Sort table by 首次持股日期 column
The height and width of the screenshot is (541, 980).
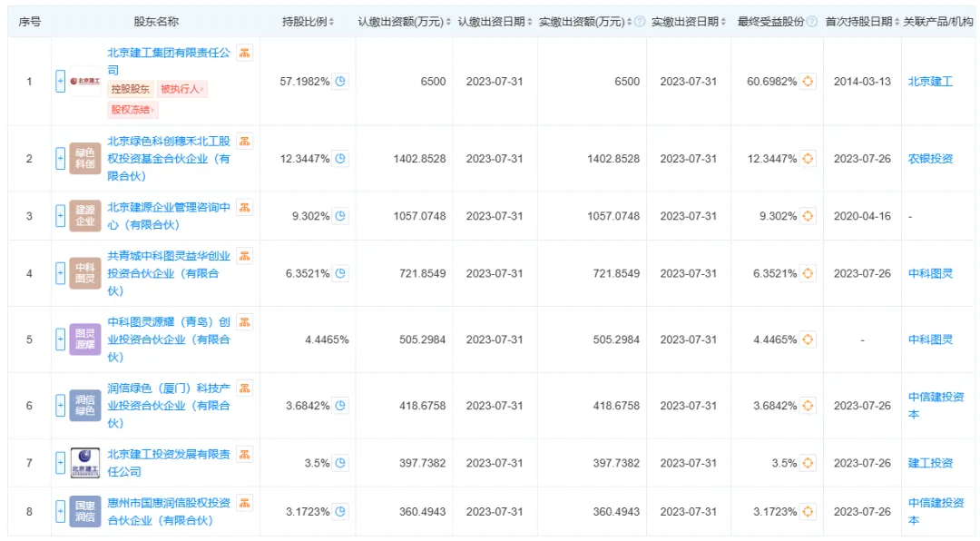click(897, 22)
